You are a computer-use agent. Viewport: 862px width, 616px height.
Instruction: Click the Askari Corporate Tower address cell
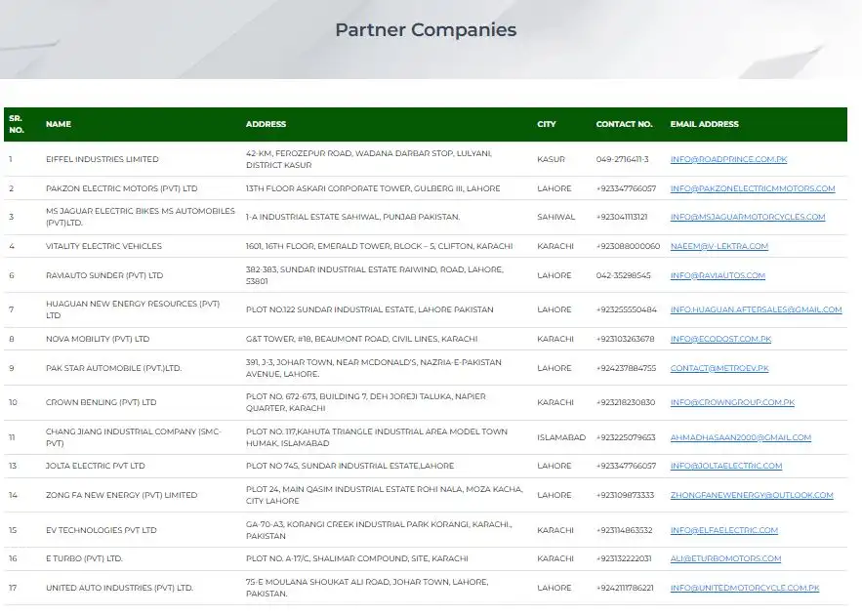coord(373,188)
